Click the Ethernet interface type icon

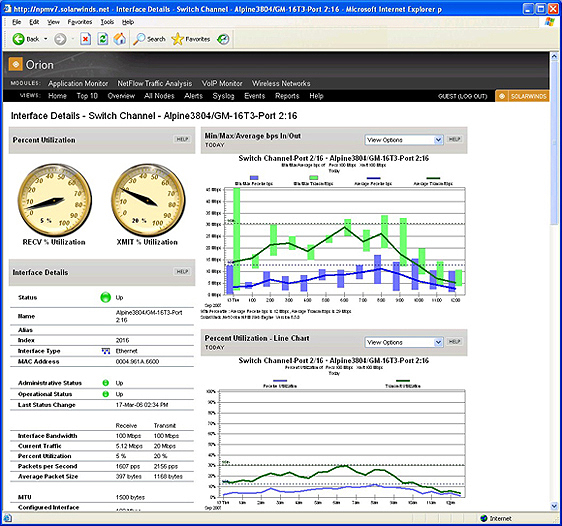coord(106,351)
